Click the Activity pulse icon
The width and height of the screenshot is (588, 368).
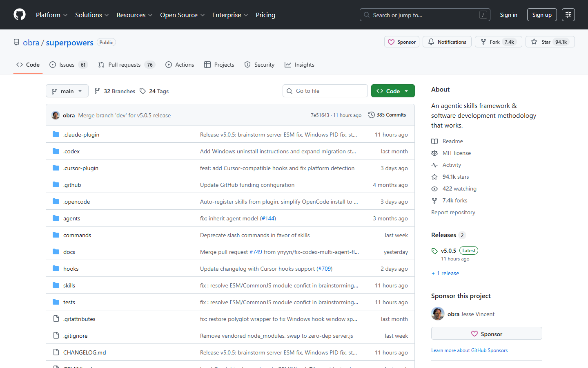(434, 165)
